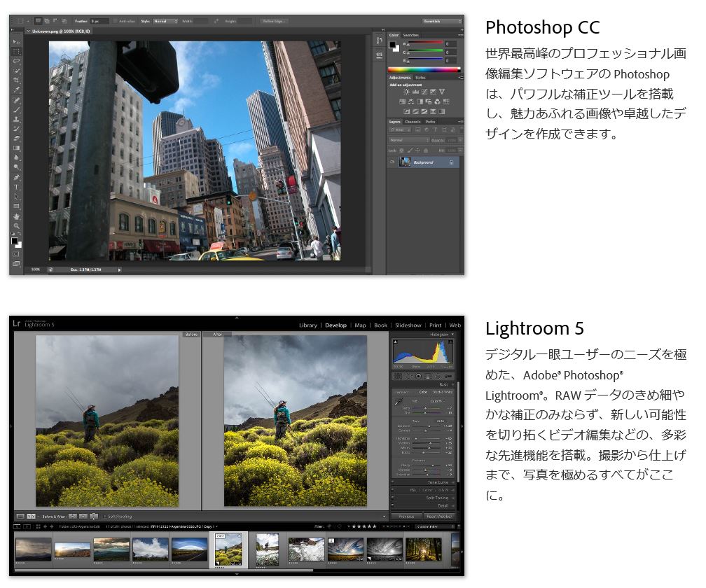The height and width of the screenshot is (588, 706).
Task: Toggle lock image pixels brush icon
Action: [410, 150]
